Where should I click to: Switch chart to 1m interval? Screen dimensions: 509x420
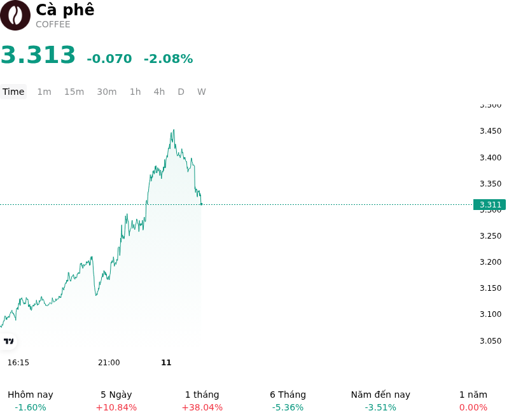click(x=44, y=92)
